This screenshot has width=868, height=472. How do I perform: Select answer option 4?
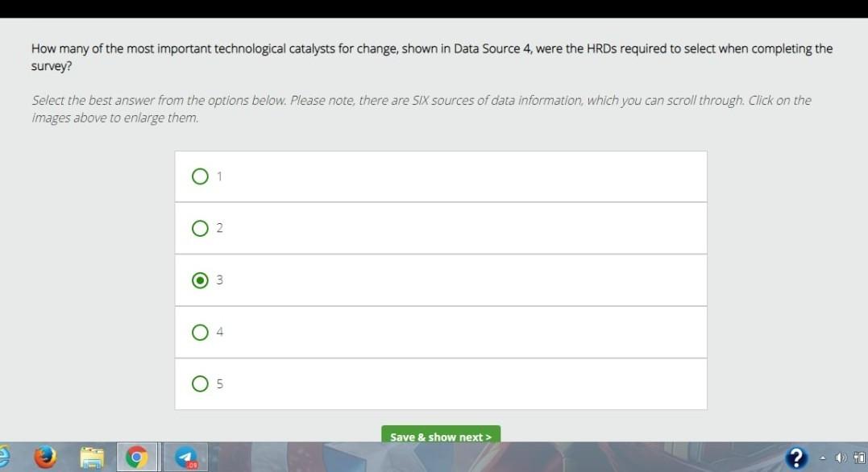click(200, 332)
